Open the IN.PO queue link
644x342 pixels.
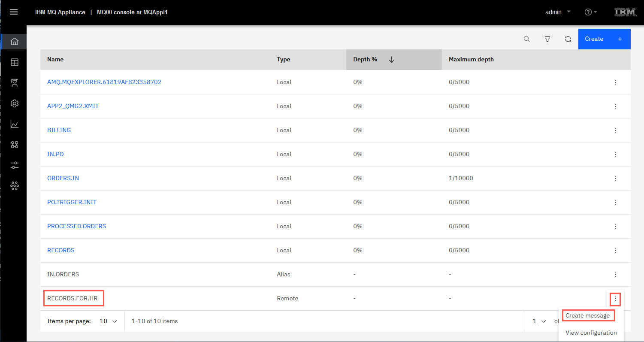pyautogui.click(x=55, y=154)
